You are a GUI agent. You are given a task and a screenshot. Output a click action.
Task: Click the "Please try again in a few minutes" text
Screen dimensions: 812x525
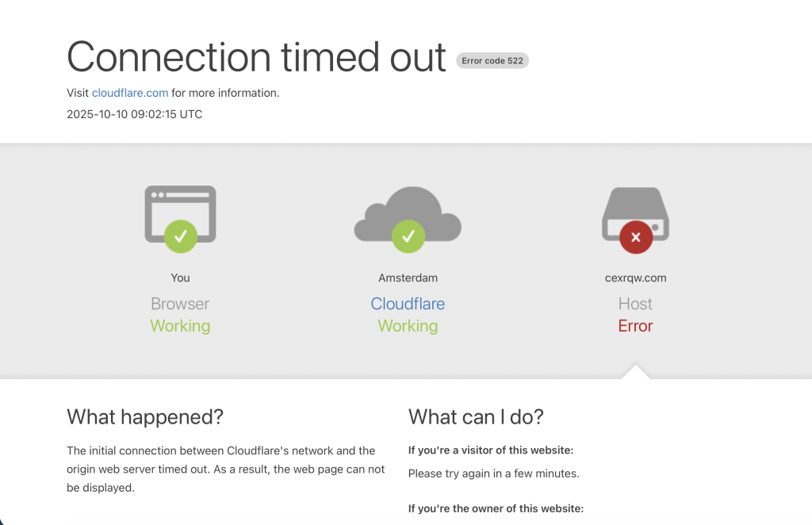coord(493,473)
